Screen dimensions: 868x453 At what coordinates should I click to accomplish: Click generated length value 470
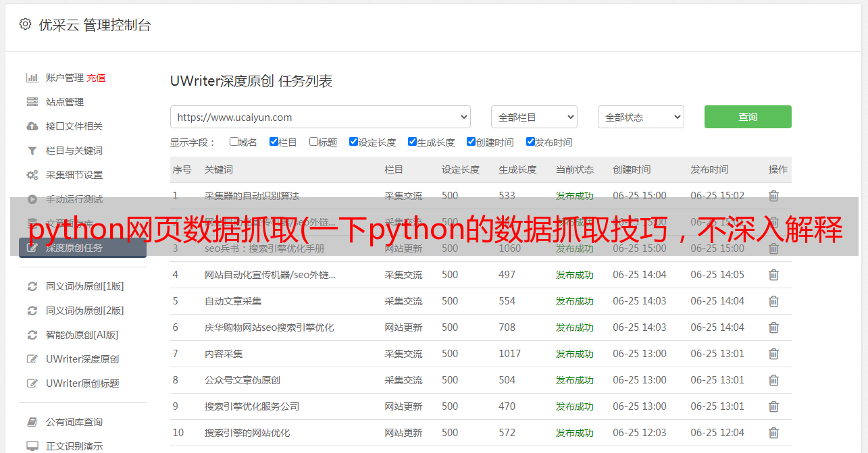pos(507,406)
